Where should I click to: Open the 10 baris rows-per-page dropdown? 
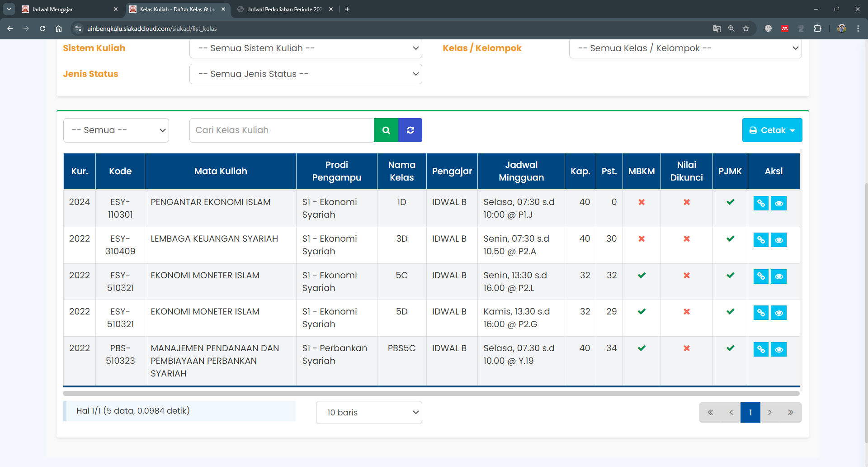[x=369, y=413]
